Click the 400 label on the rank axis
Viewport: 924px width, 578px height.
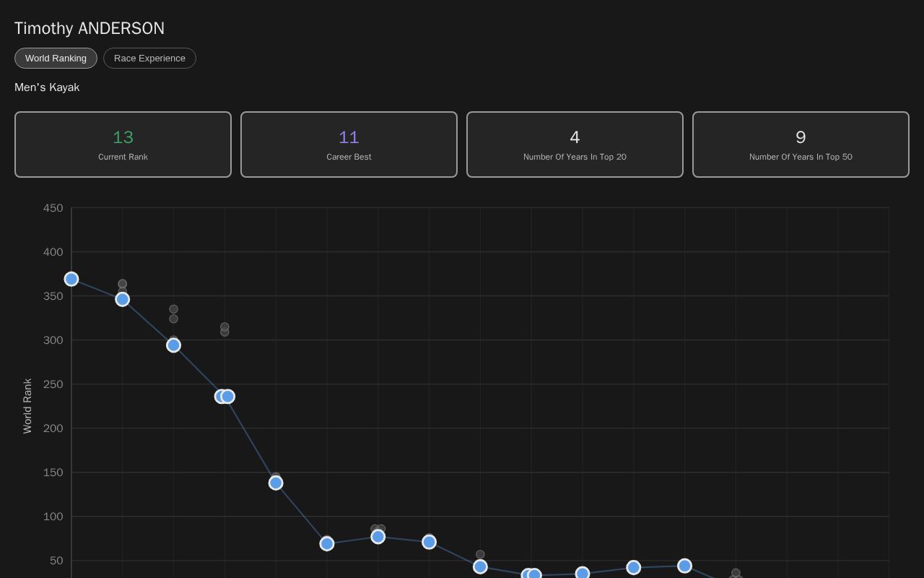(x=53, y=252)
